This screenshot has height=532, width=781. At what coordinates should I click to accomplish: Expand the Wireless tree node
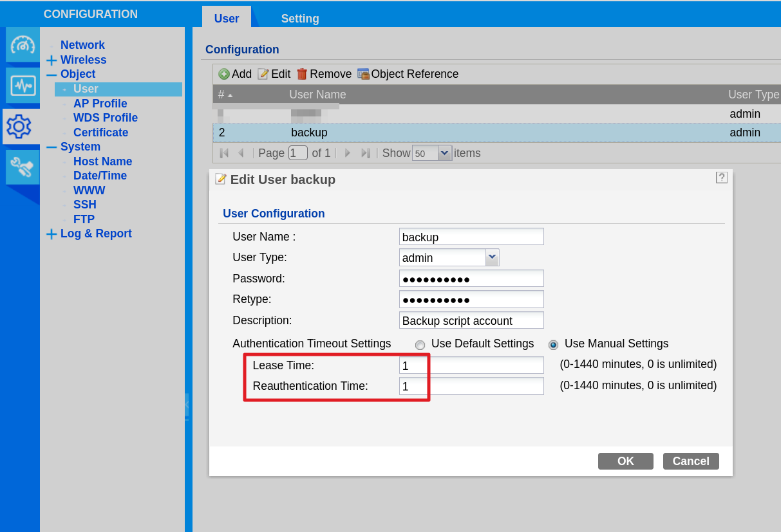(x=52, y=60)
